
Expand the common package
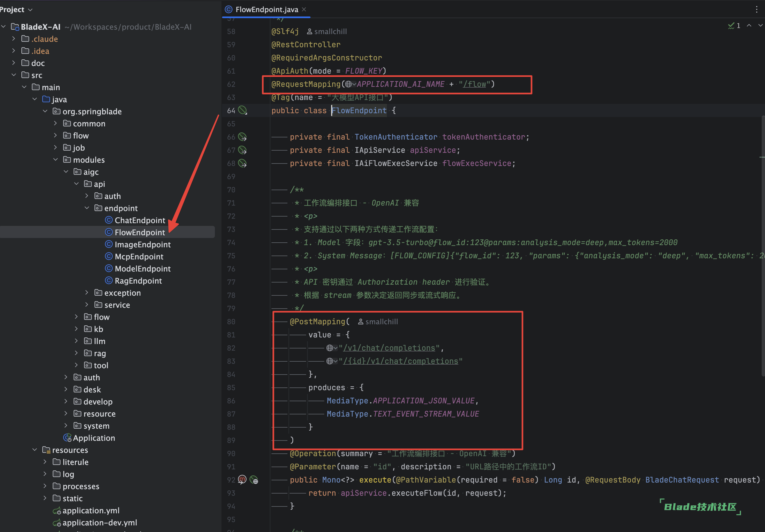coord(55,123)
